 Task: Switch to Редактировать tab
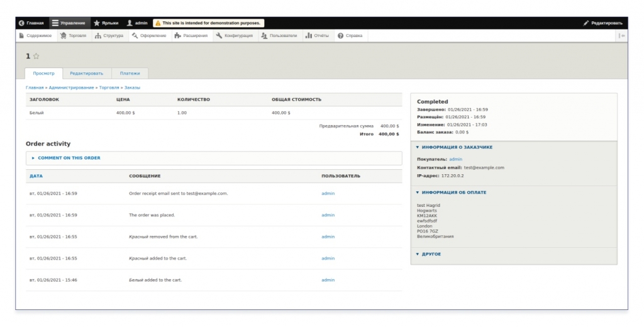click(x=86, y=74)
